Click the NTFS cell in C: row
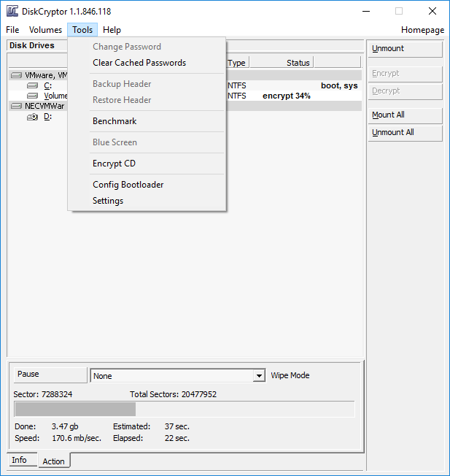 pyautogui.click(x=237, y=85)
